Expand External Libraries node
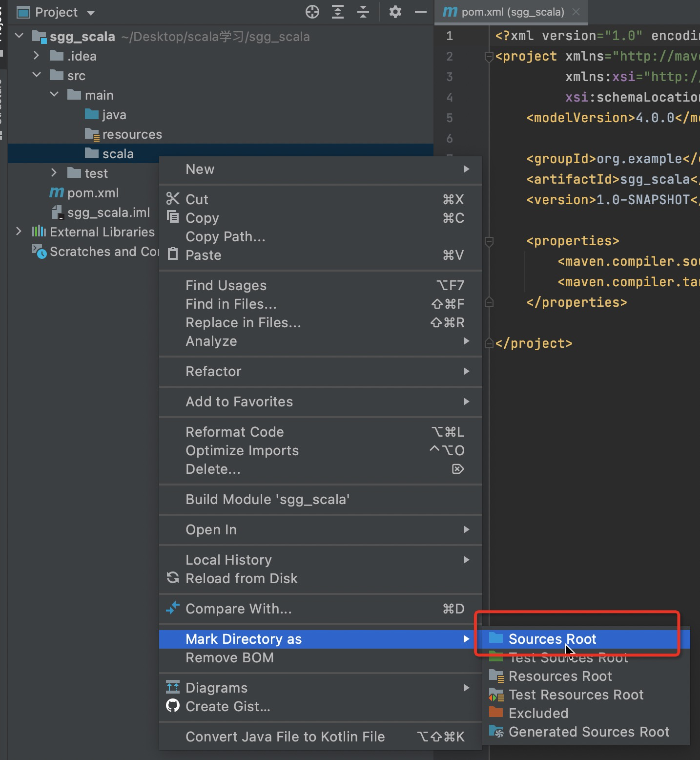700x760 pixels. pyautogui.click(x=19, y=232)
